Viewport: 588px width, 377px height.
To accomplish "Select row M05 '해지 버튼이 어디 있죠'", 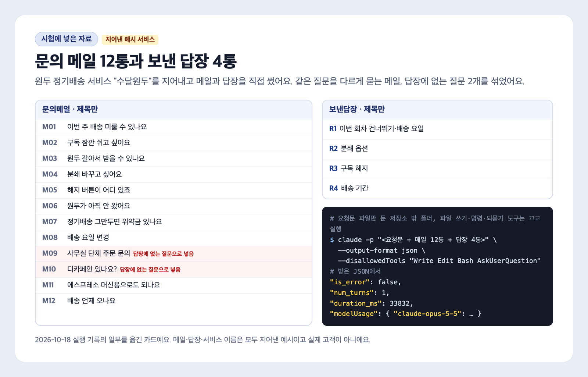I will pyautogui.click(x=173, y=190).
